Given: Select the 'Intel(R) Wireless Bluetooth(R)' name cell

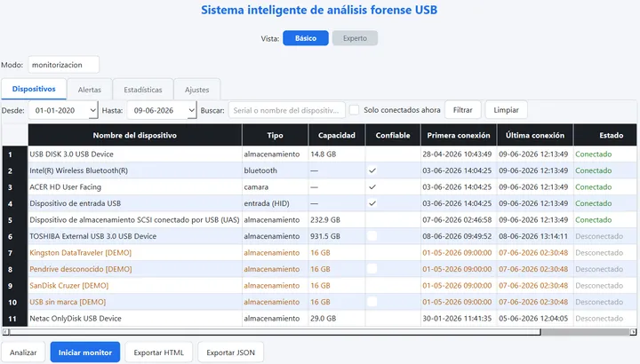Looking at the screenshot, I should 135,170.
